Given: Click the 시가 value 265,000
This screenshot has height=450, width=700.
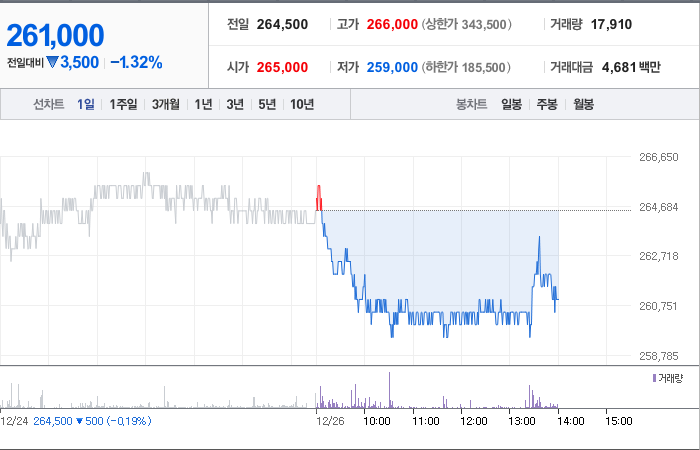Looking at the screenshot, I should click(282, 67).
